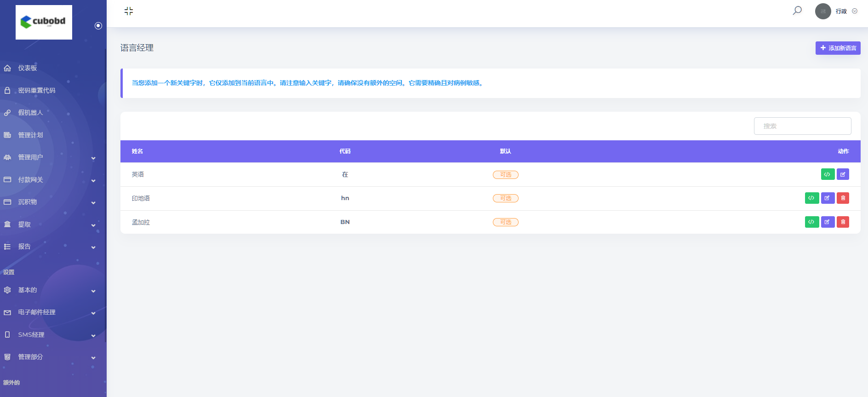Click the red delete icon for 印地语
The image size is (868, 397).
(x=843, y=198)
